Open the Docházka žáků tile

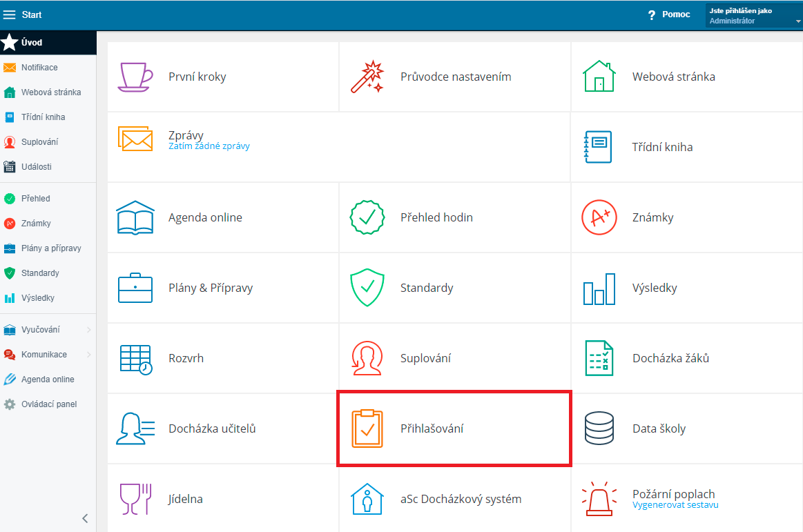coord(670,358)
